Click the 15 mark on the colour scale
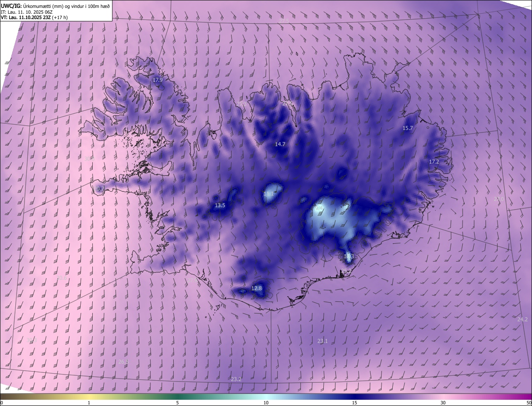Viewport: 532px width, 406px height. point(355,403)
